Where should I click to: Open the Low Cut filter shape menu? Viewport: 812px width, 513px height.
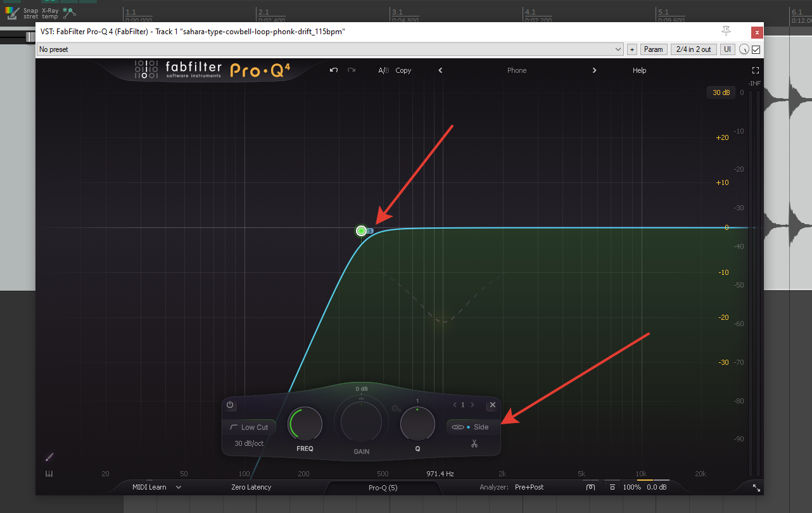249,427
